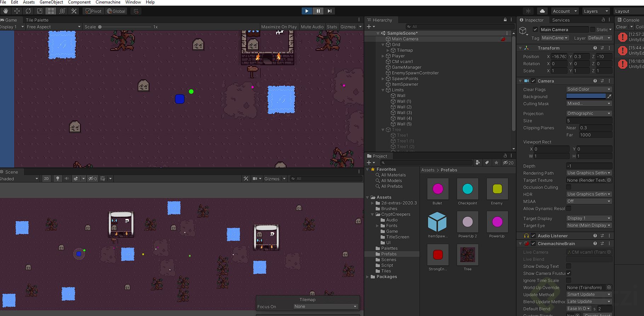Image resolution: width=644 pixels, height=316 pixels.
Task: Open the Component menu
Action: [x=79, y=2]
